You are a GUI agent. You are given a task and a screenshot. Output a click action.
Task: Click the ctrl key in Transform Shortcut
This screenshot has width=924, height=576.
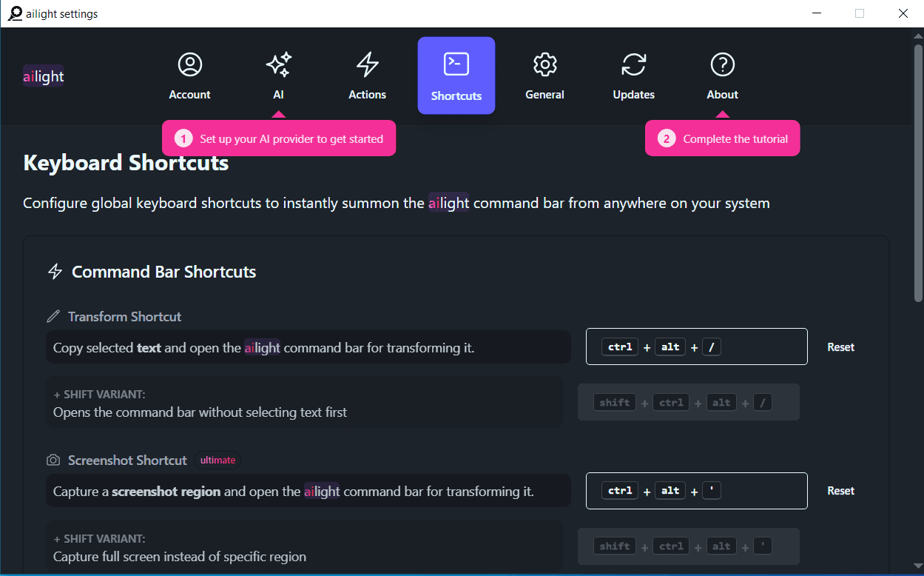[620, 346]
